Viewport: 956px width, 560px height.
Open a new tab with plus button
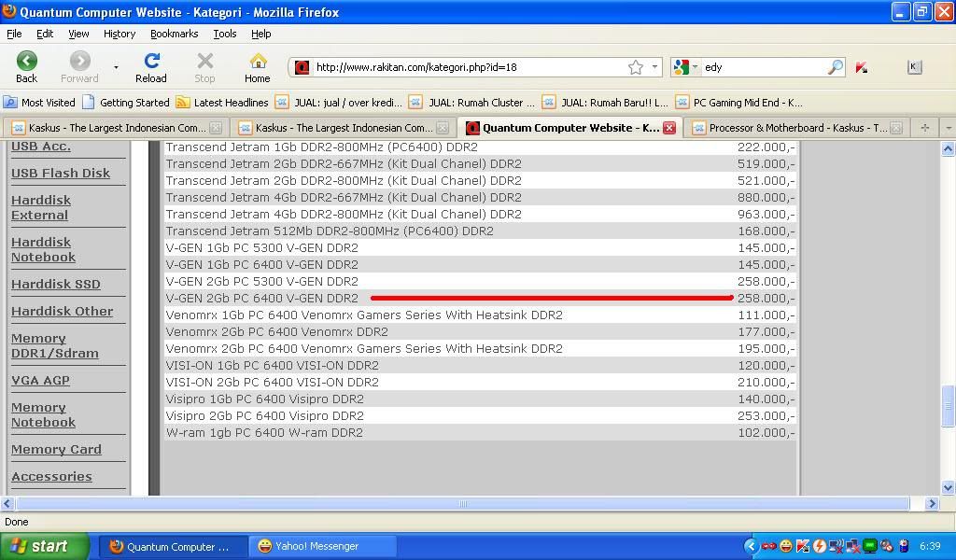(925, 127)
